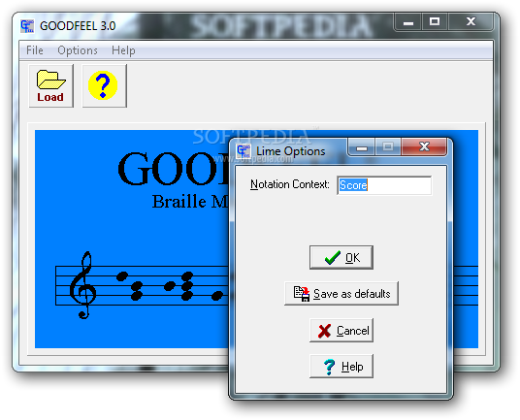This screenshot has height=420, width=520.
Task: Open the Help menu in GOODFEEL window
Action: click(x=123, y=50)
